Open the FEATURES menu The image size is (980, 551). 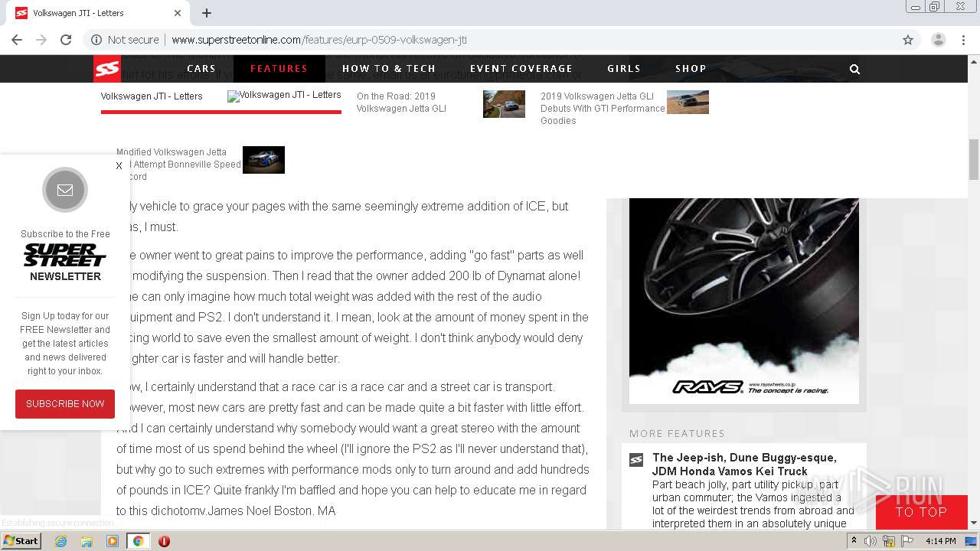point(279,69)
